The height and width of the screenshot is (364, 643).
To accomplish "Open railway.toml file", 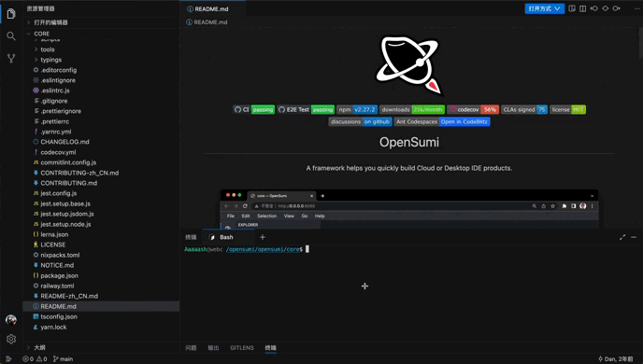I will (101, 286).
